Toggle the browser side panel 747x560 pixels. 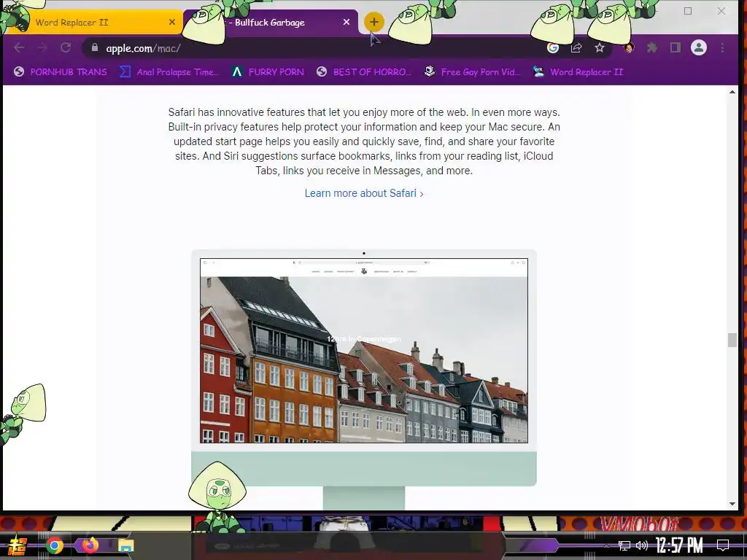click(675, 47)
